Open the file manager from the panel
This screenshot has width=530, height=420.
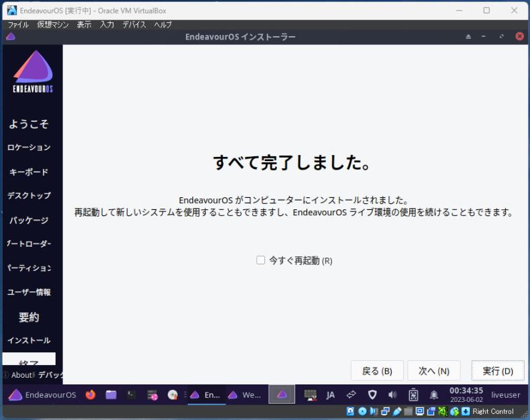pyautogui.click(x=111, y=395)
